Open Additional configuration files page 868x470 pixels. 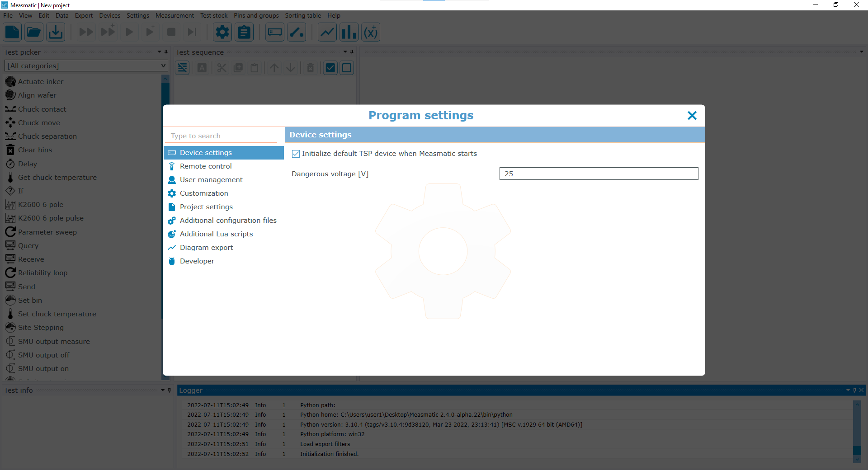click(x=224, y=221)
